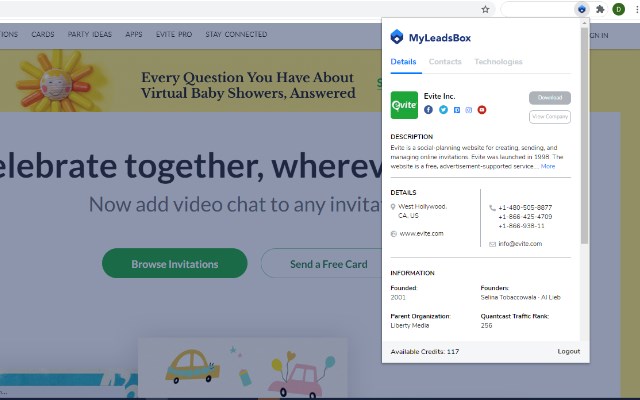The height and width of the screenshot is (400, 640).
Task: Switch to the Details tab
Action: [403, 62]
